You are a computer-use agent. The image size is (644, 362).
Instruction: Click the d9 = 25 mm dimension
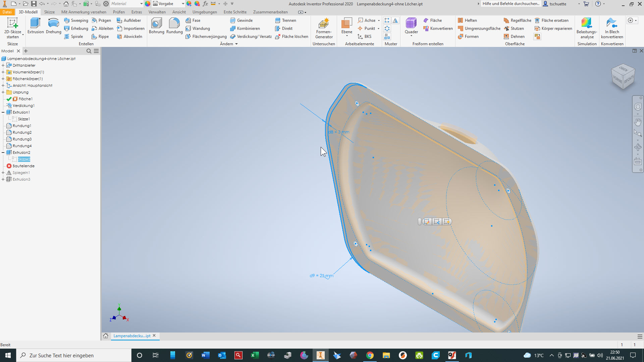[321, 276]
